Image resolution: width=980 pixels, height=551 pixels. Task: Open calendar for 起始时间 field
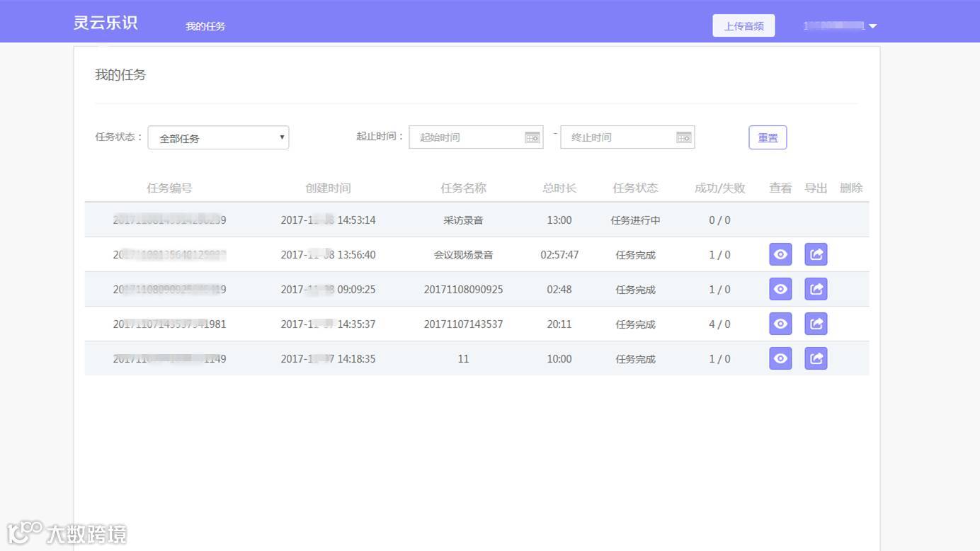tap(532, 137)
